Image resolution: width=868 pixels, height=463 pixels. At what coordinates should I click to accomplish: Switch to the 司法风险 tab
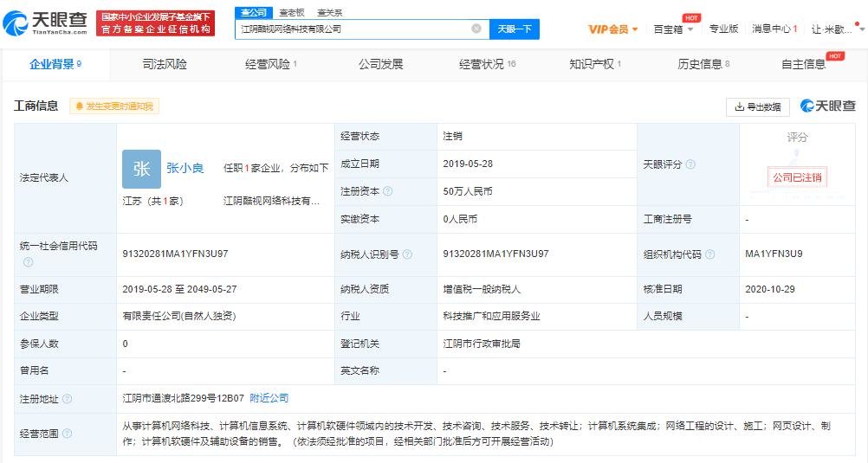point(165,64)
